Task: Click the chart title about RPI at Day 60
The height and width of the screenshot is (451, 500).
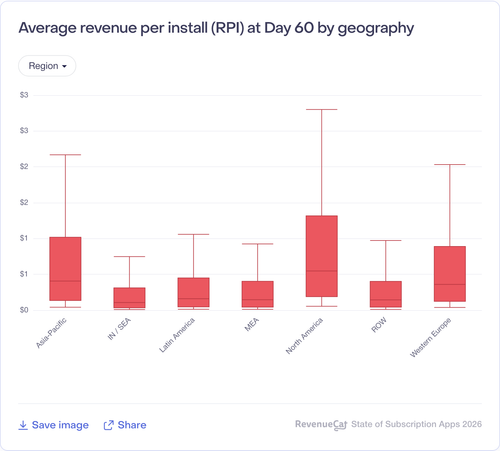Action: 216,28
